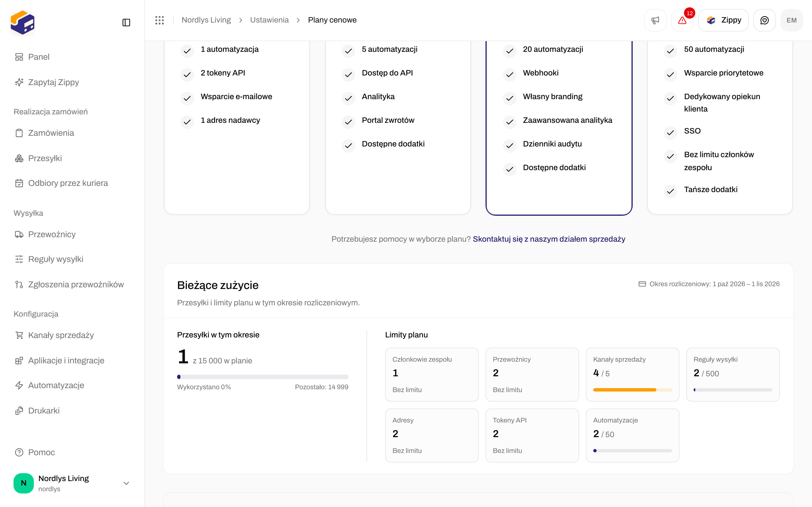Image resolution: width=812 pixels, height=507 pixels.
Task: Click Skontaktuj się z naszym działem sprzedaży
Action: tap(549, 239)
